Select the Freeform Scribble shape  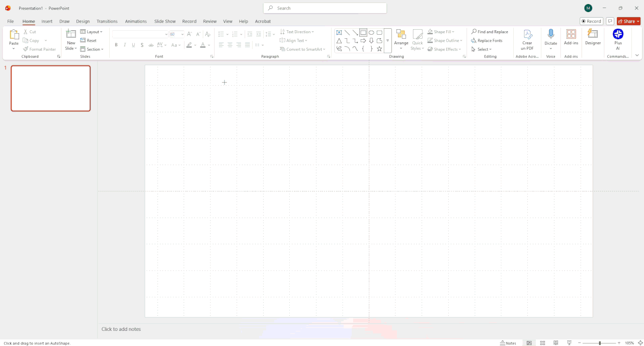[x=339, y=49]
